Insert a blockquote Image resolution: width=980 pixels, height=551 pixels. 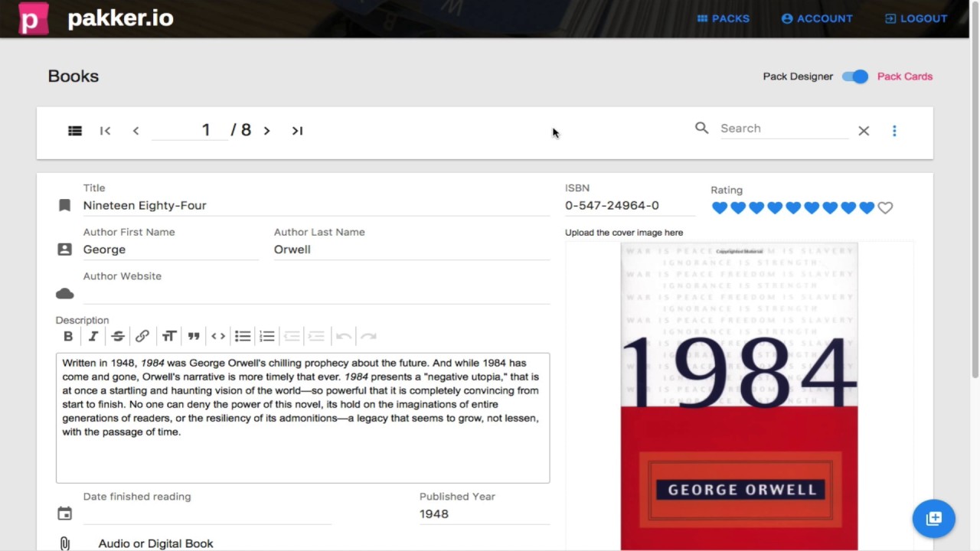tap(194, 336)
